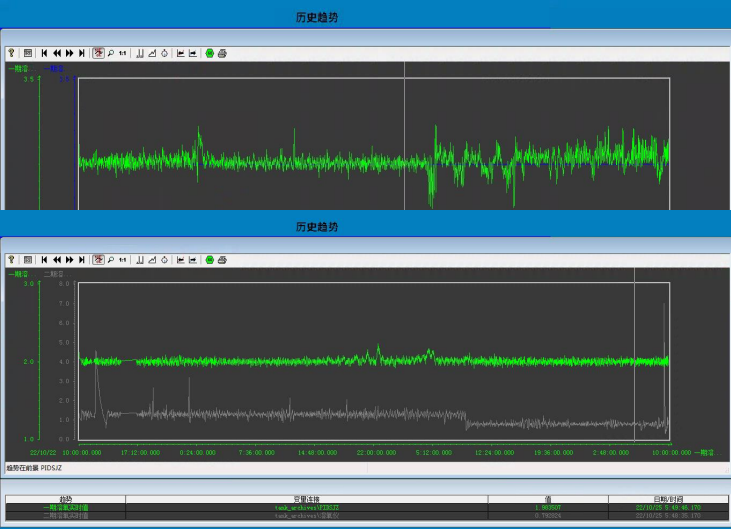The image size is (731, 529).
Task: Open Help in the upper trend toolbar
Action: tap(12, 53)
